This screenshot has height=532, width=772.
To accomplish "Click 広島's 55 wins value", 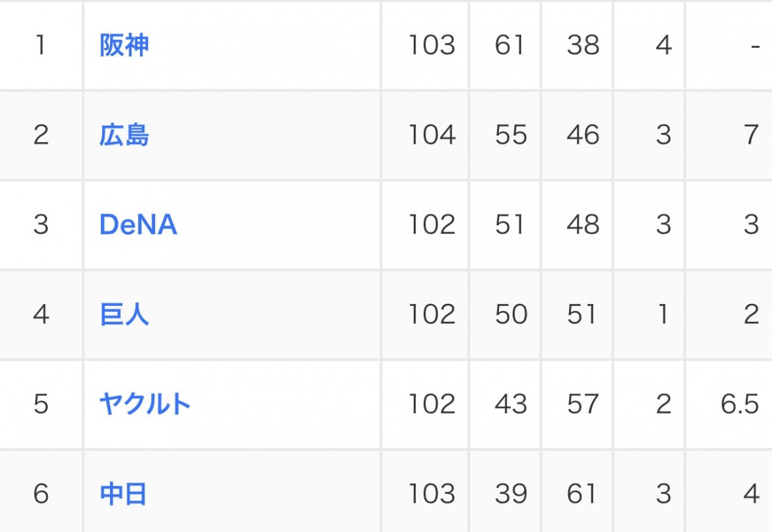I will coord(510,135).
